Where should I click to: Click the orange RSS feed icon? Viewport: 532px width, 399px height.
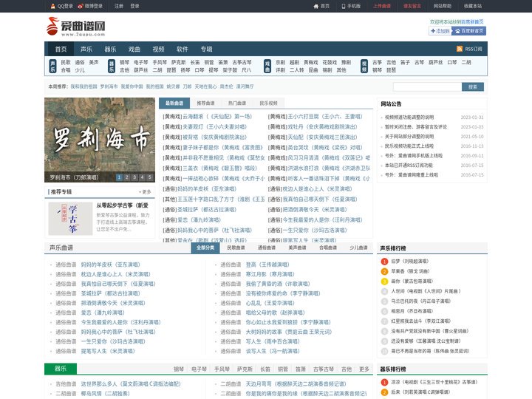coord(460,49)
